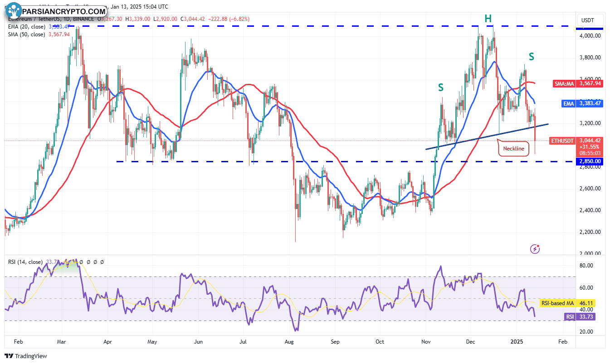This screenshot has height=364, width=610.
Task: Click Jun on the time axis
Action: (198, 342)
